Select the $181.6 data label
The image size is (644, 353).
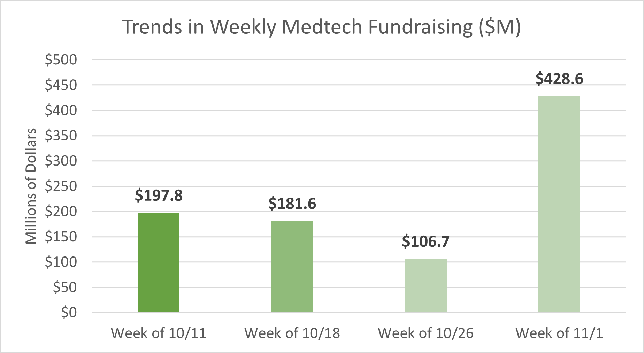point(292,204)
